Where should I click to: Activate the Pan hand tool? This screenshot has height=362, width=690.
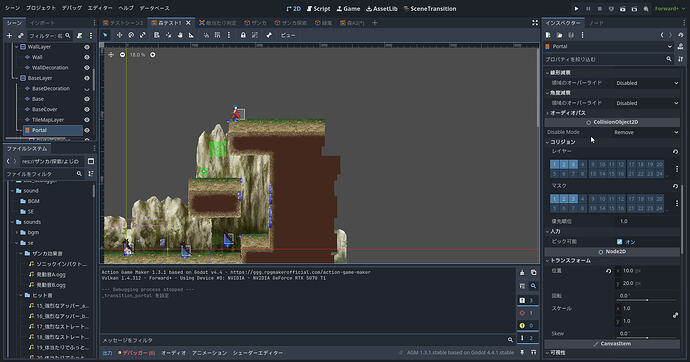[180, 35]
